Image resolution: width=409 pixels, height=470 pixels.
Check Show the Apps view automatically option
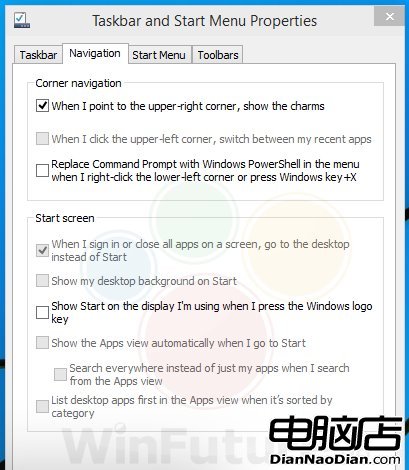(42, 343)
